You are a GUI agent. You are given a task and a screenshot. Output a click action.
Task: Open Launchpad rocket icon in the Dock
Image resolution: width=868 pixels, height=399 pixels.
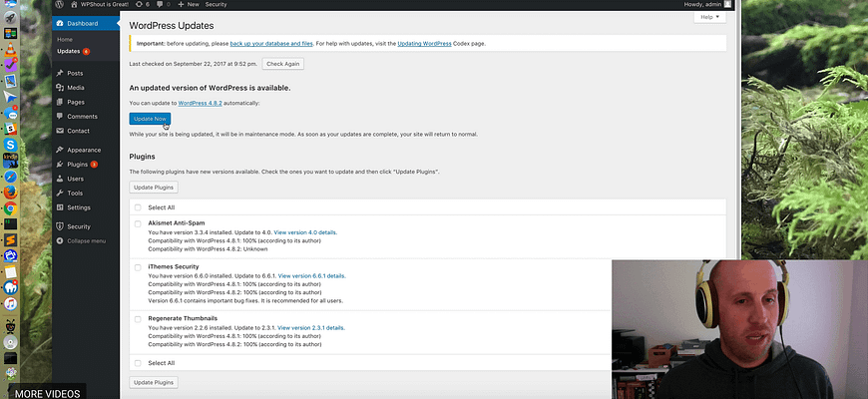(11, 18)
